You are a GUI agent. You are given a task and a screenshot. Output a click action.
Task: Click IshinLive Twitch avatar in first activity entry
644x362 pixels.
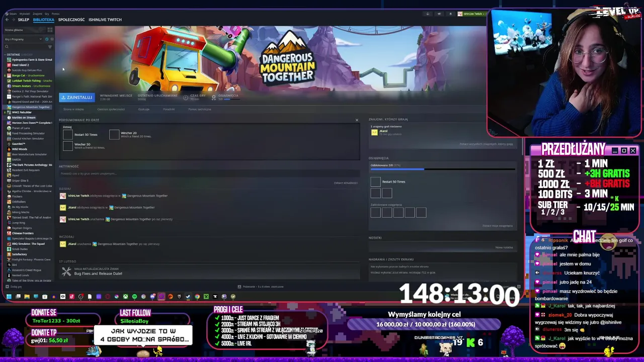(x=62, y=196)
